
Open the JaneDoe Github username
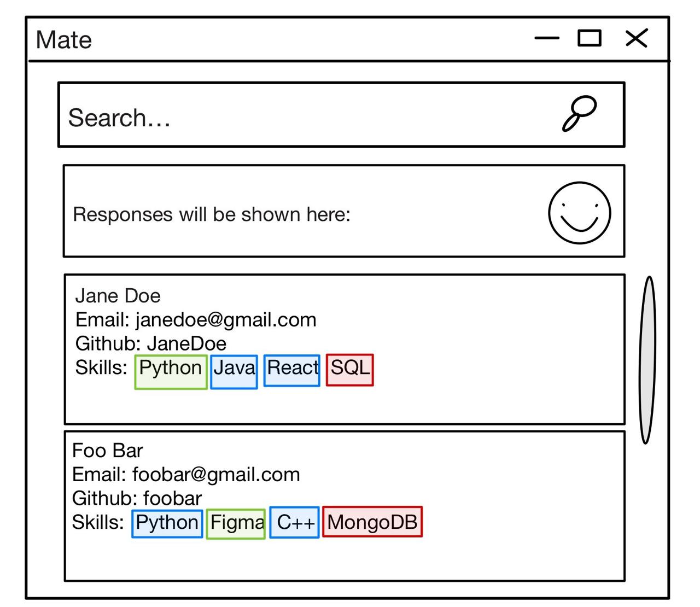coord(186,343)
